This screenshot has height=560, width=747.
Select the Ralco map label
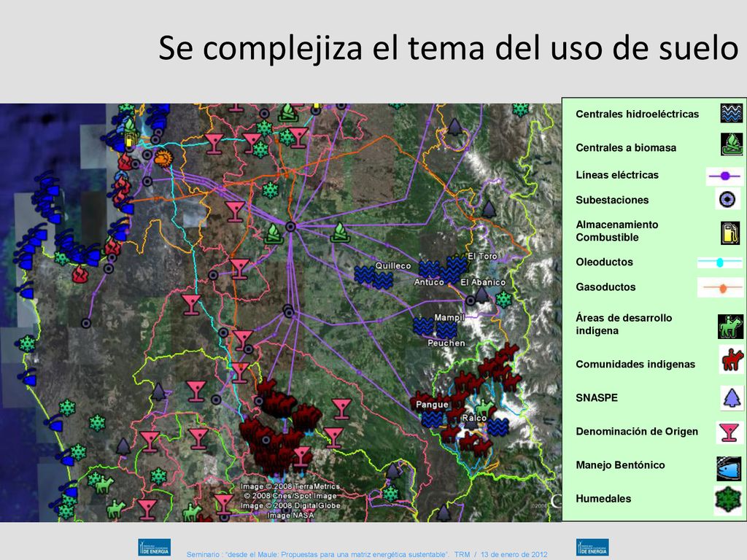(x=474, y=418)
